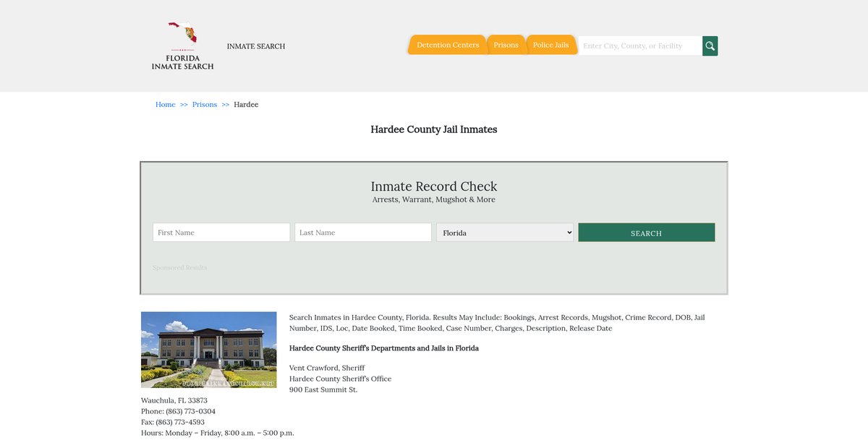The image size is (868, 448).
Task: Click Arrests, Warrant, Mugshot & More subtitle
Action: tap(434, 199)
